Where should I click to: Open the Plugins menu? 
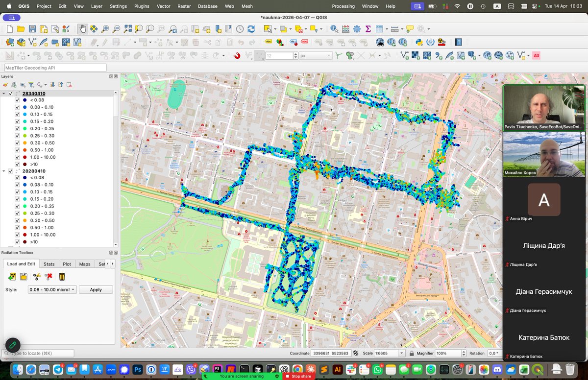point(142,6)
